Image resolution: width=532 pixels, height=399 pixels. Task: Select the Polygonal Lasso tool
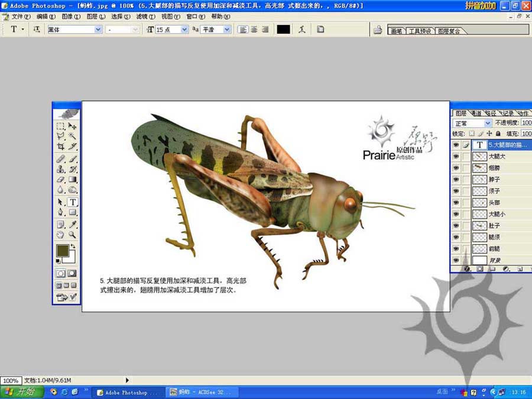pos(60,136)
